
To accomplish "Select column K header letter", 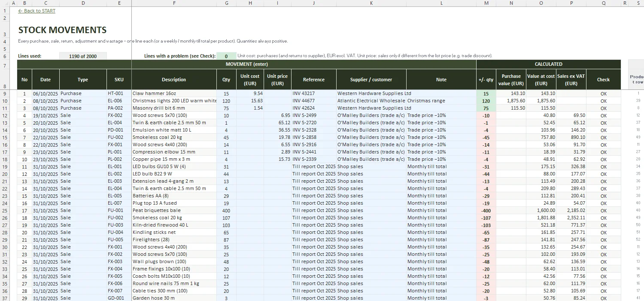I will [371, 3].
